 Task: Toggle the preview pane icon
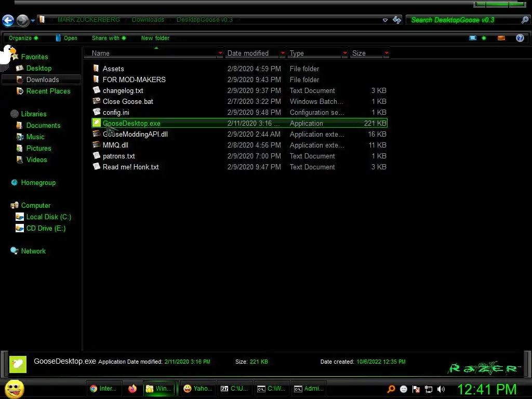pyautogui.click(x=501, y=38)
